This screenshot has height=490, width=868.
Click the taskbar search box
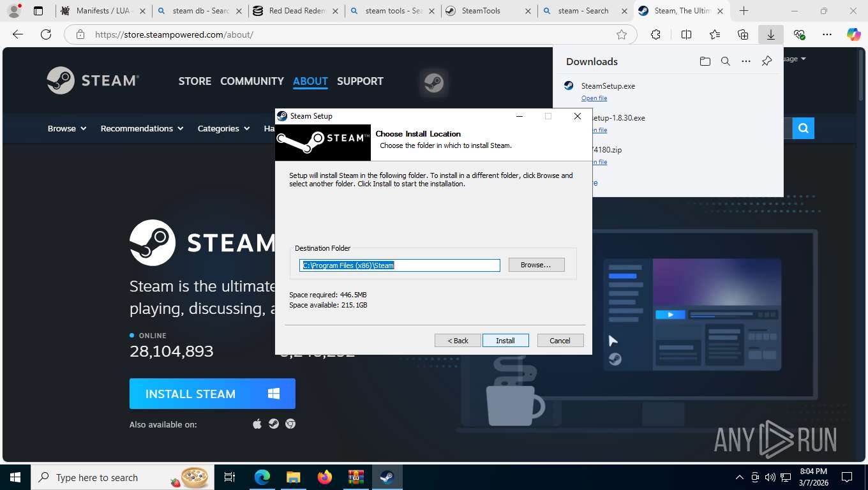pyautogui.click(x=123, y=477)
